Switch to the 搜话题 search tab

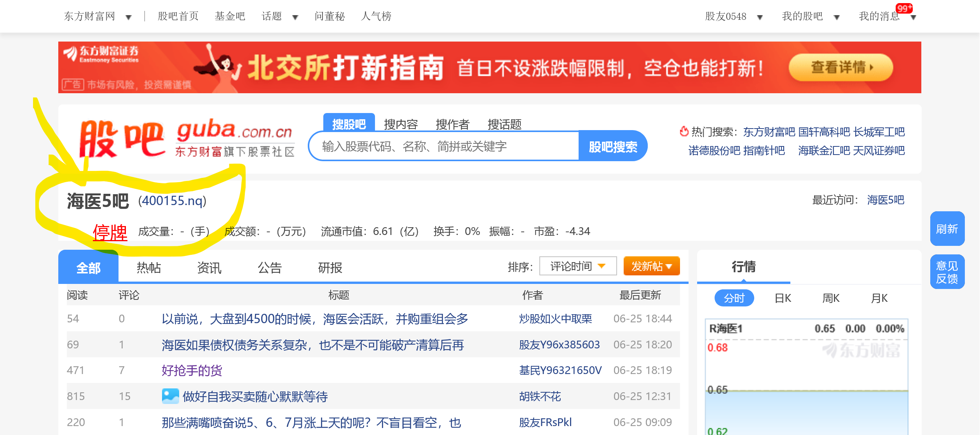tap(504, 124)
